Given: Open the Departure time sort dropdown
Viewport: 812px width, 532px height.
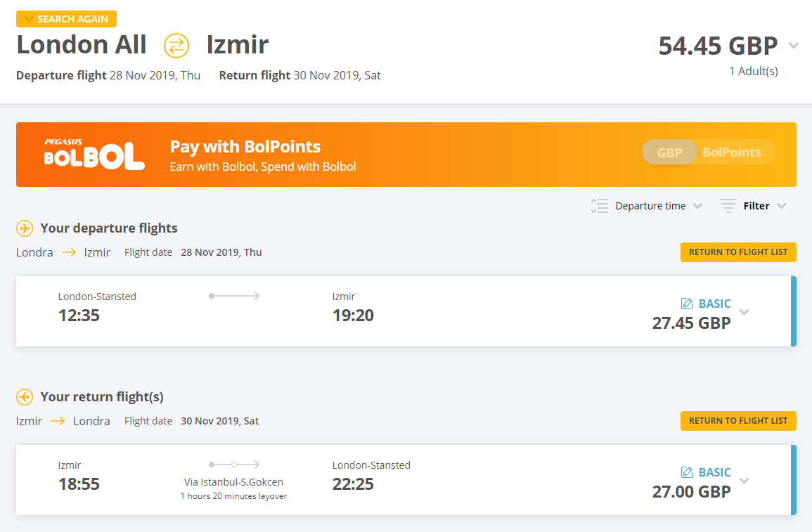Looking at the screenshot, I should [x=659, y=206].
